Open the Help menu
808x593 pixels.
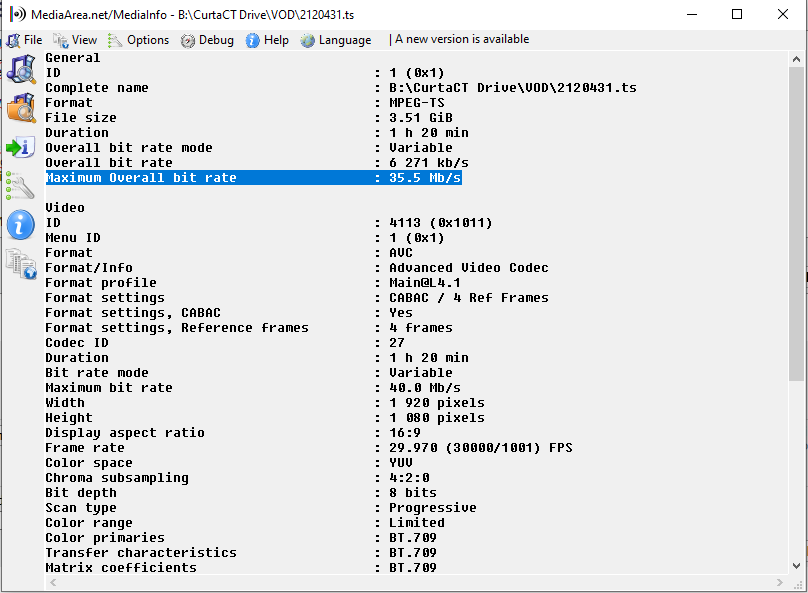267,40
